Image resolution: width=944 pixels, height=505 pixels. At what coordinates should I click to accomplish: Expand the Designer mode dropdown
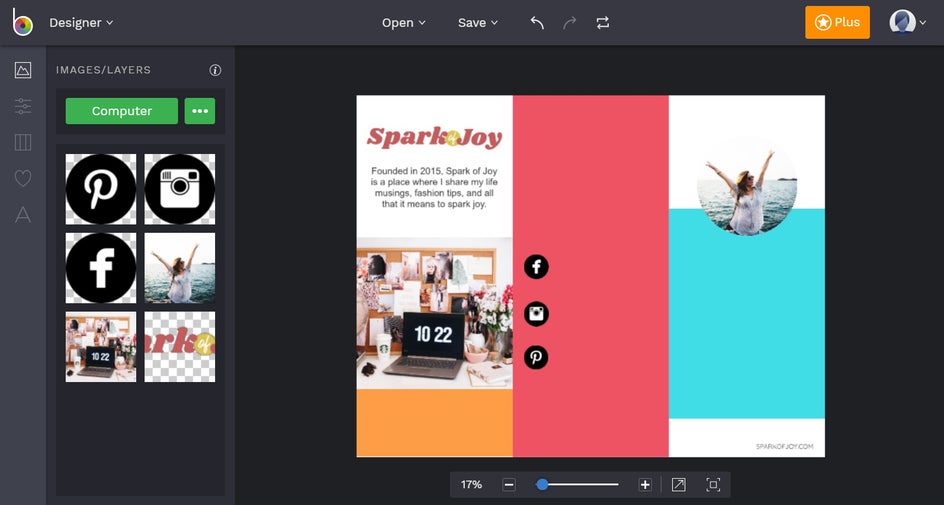[81, 22]
